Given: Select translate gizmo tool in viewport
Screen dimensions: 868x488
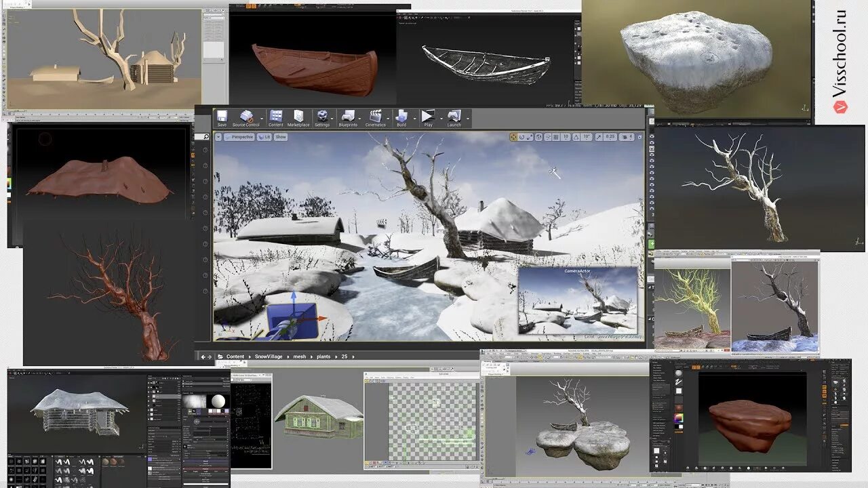Looking at the screenshot, I should point(513,137).
